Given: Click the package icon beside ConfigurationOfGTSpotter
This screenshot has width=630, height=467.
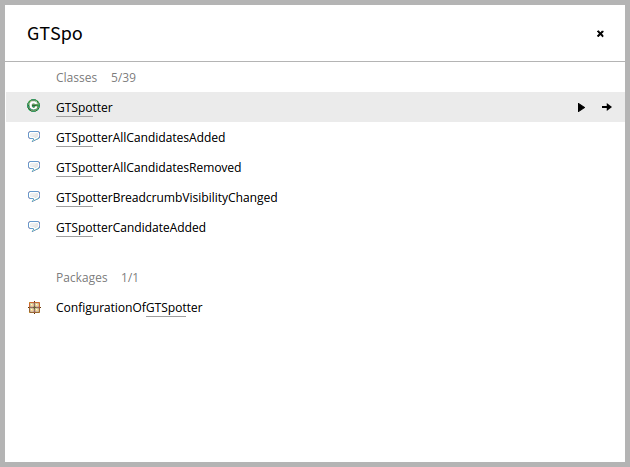Looking at the screenshot, I should pyautogui.click(x=35, y=307).
